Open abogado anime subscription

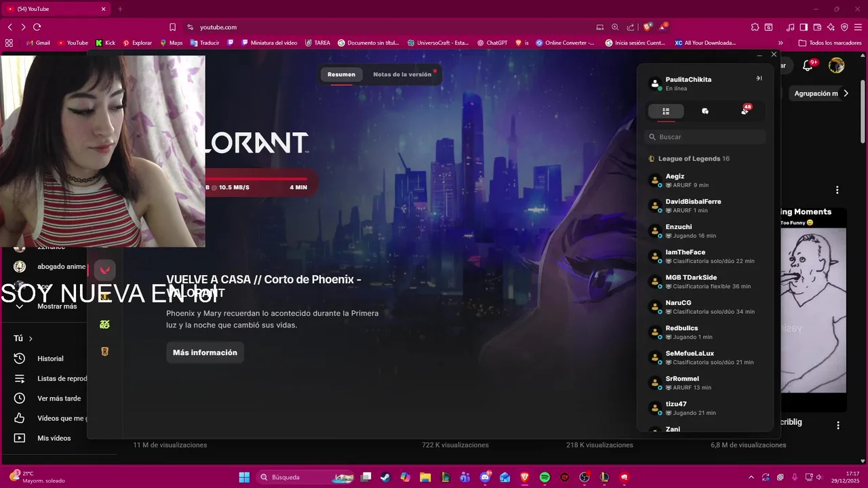pyautogui.click(x=51, y=267)
